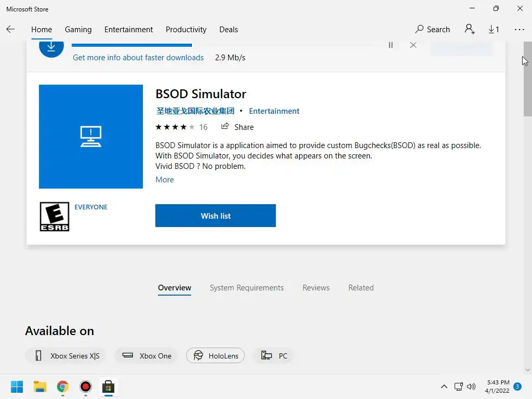532x399 pixels.
Task: Open the Windows Start menu
Action: click(x=17, y=387)
